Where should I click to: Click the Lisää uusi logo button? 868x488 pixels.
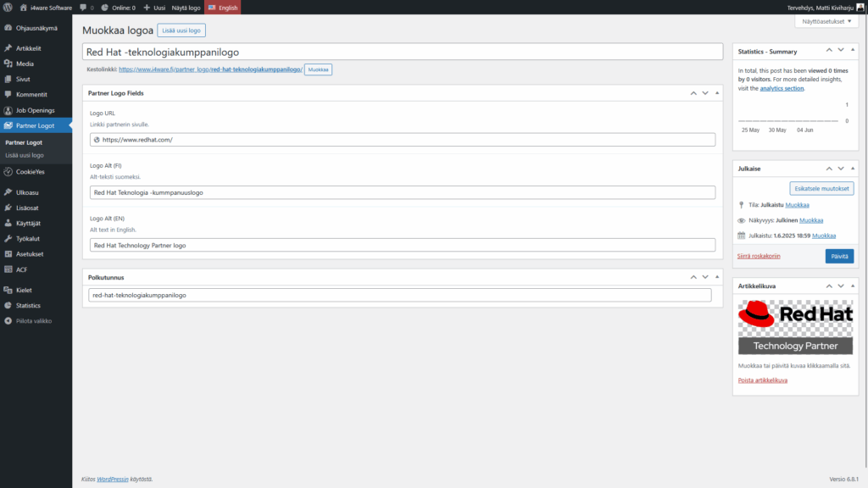(181, 30)
